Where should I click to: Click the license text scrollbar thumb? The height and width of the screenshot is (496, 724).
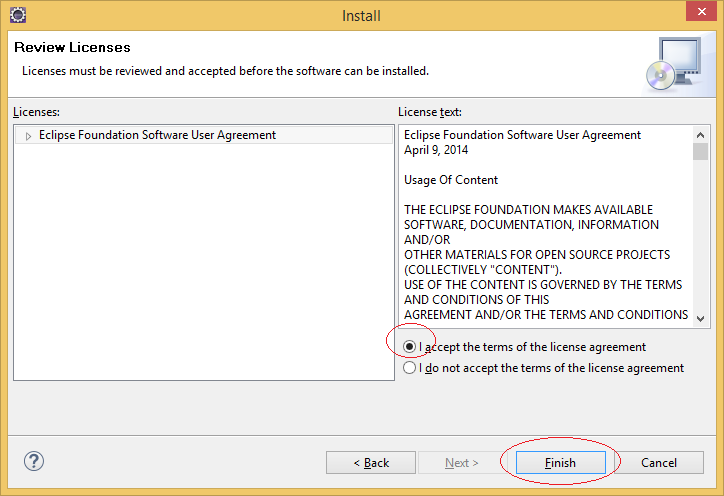click(x=700, y=151)
